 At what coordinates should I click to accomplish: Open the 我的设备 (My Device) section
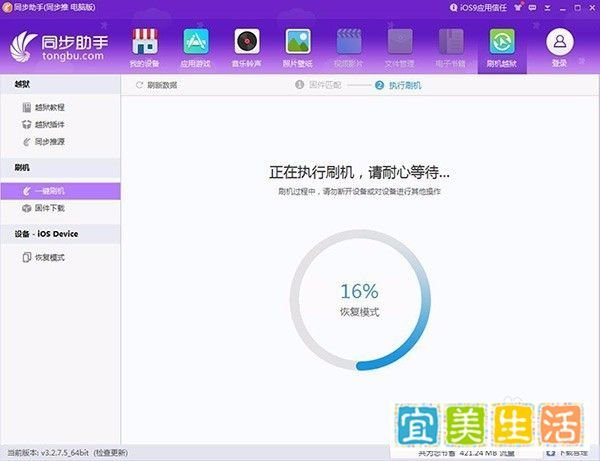[x=145, y=48]
